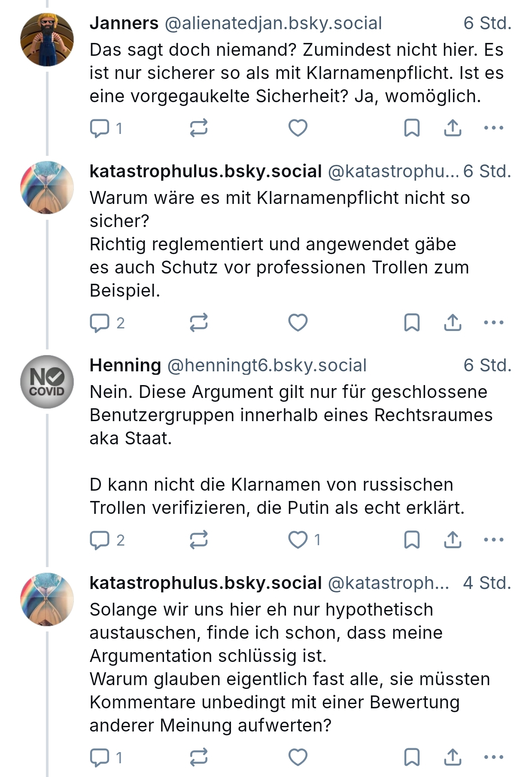This screenshot has width=532, height=777.
Task: Open more options on Henning's post
Action: 493,540
